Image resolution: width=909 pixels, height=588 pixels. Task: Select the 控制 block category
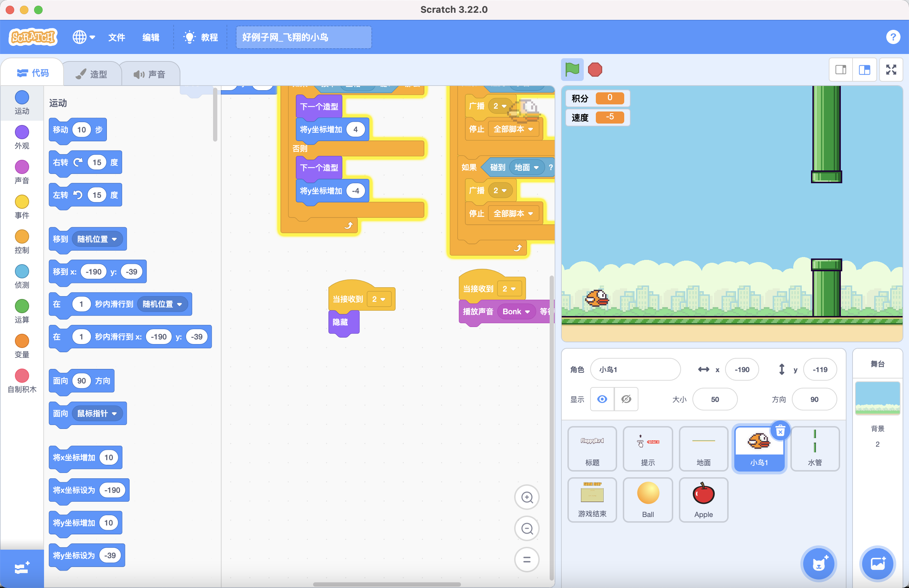coord(22,241)
